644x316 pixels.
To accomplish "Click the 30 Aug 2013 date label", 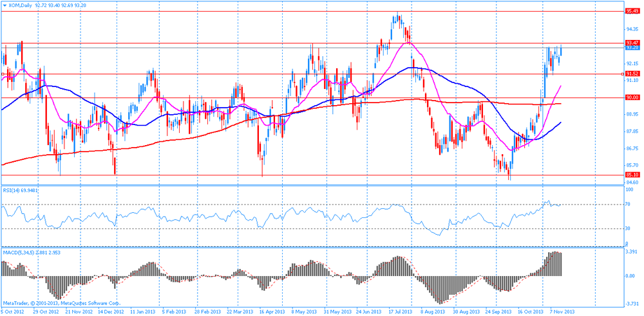I will (466, 312).
